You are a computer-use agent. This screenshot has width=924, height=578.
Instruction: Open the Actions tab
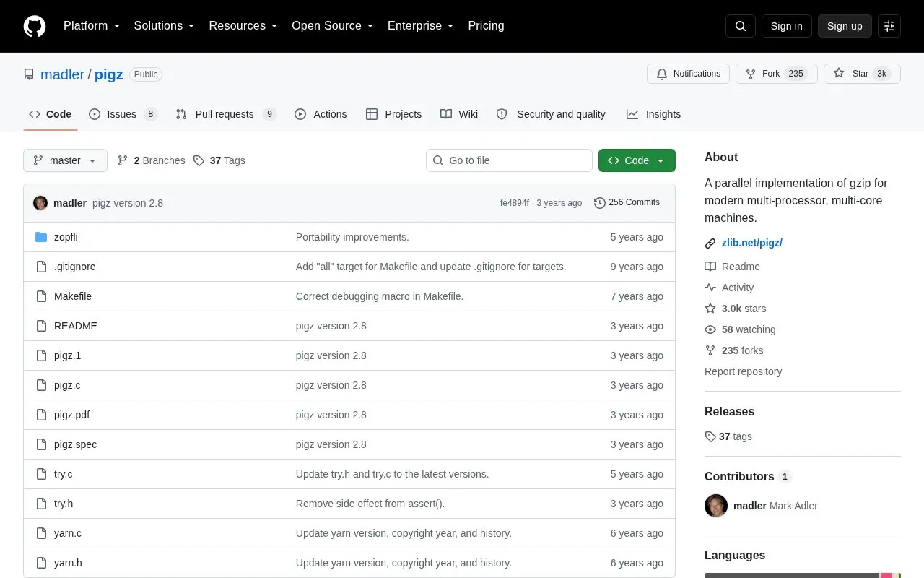pos(321,114)
